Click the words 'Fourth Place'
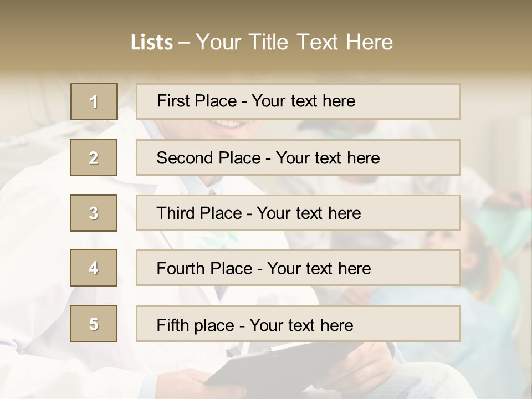The width and height of the screenshot is (532, 399). [204, 268]
